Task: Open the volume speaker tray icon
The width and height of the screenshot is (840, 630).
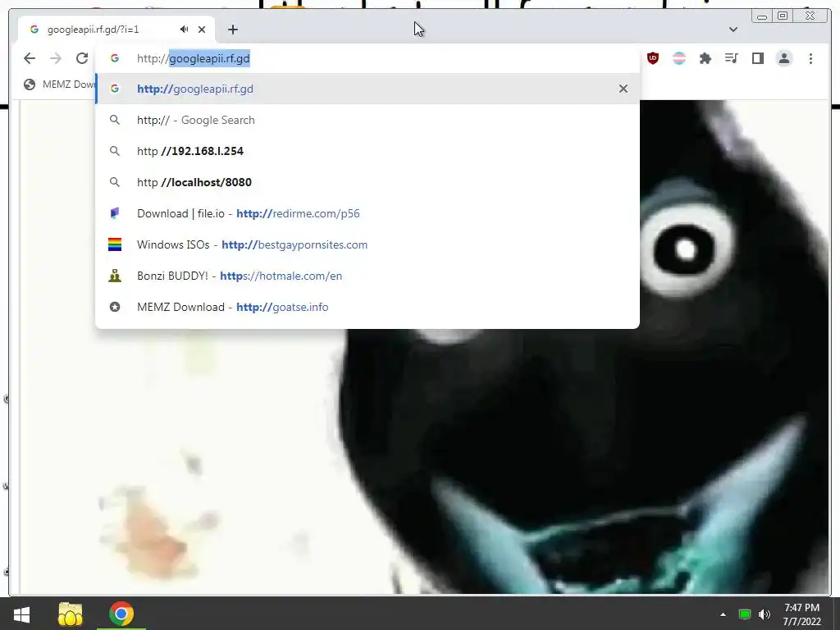Action: (765, 614)
